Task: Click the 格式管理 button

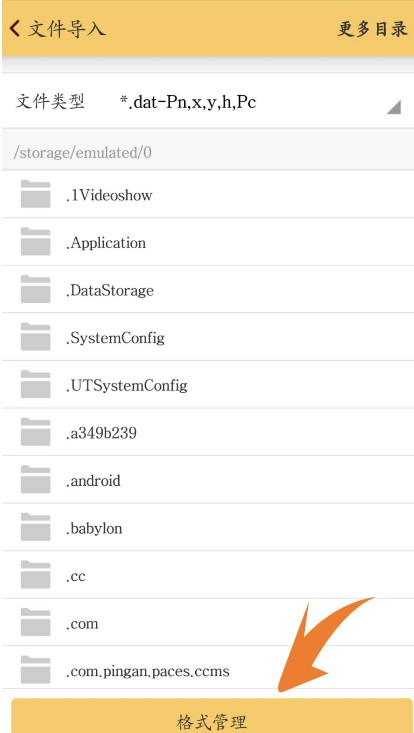Action: click(212, 716)
